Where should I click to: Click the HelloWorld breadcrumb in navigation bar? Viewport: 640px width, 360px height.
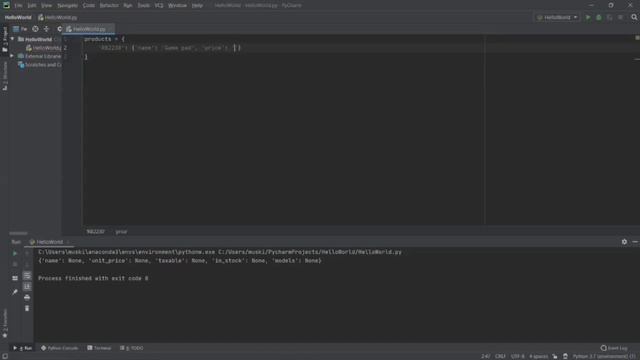click(18, 18)
